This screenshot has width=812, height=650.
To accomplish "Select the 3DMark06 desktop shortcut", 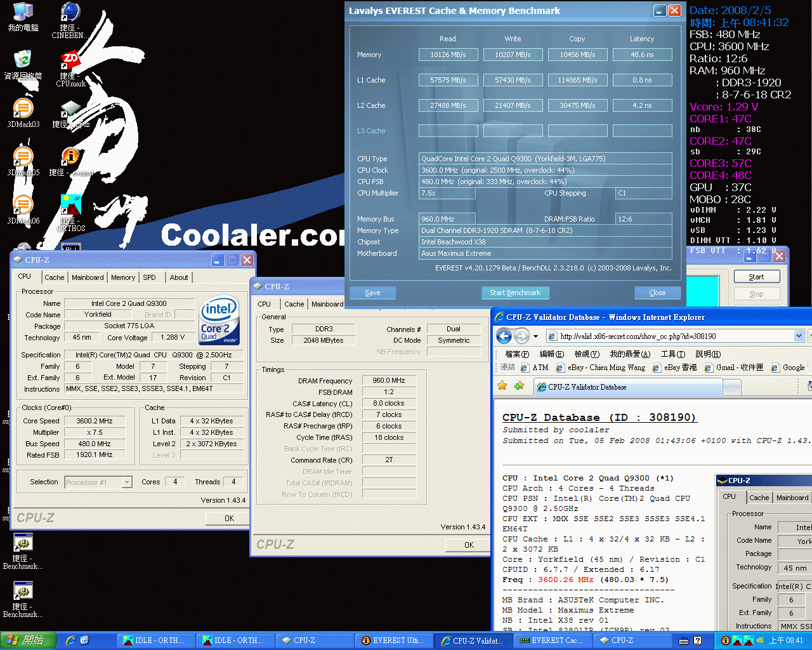I will [x=23, y=209].
